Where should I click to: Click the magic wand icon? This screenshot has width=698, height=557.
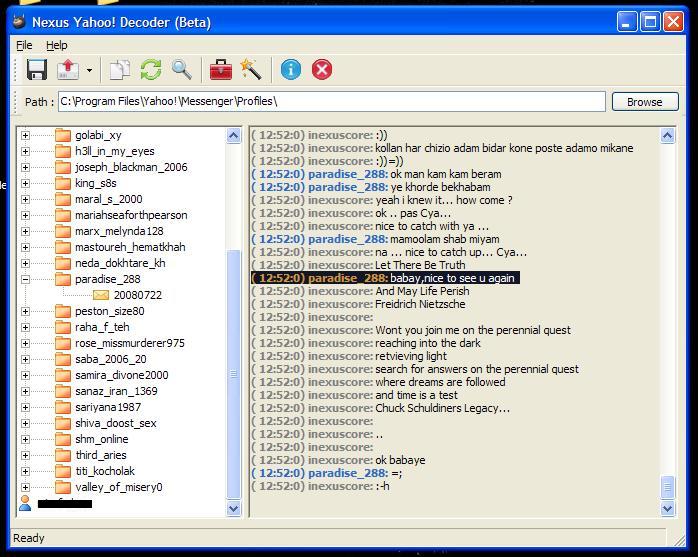pos(250,69)
